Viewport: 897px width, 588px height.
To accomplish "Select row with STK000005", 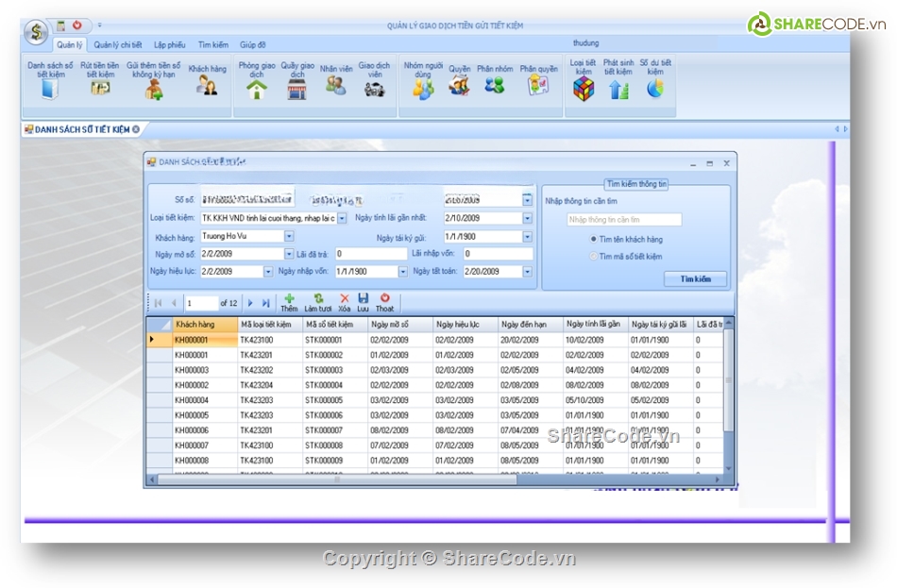I will pos(434,400).
